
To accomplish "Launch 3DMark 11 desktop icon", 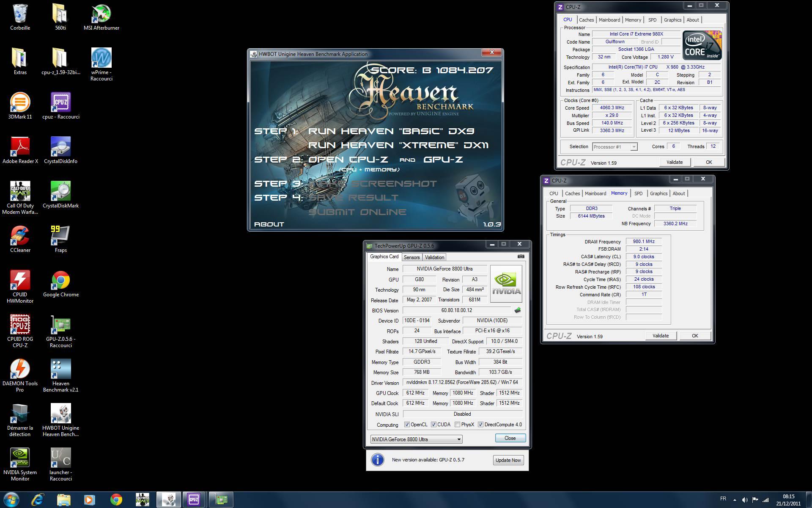I will point(20,106).
